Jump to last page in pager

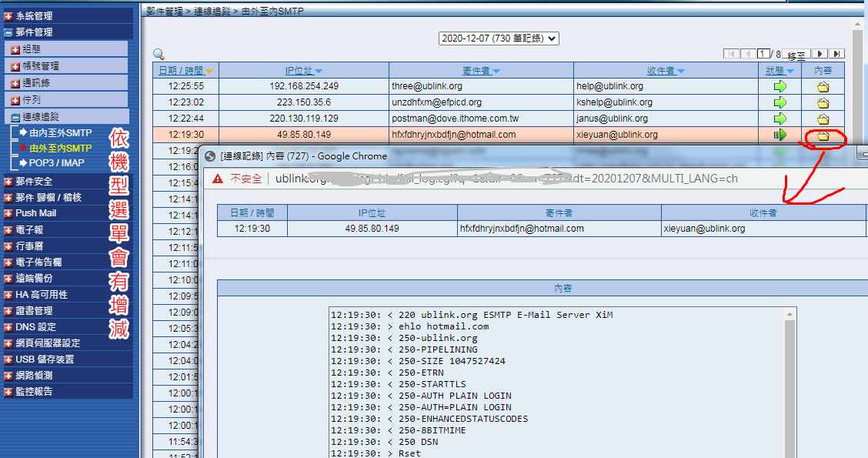click(837, 54)
